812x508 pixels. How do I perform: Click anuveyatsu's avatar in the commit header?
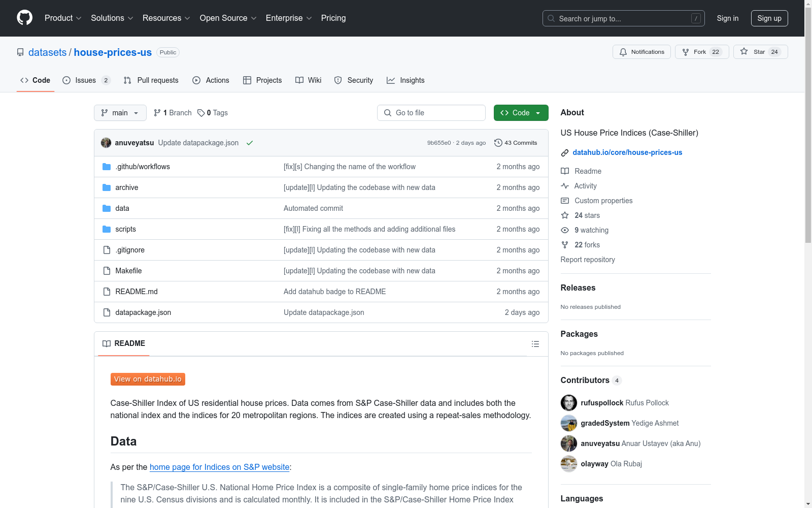point(106,143)
